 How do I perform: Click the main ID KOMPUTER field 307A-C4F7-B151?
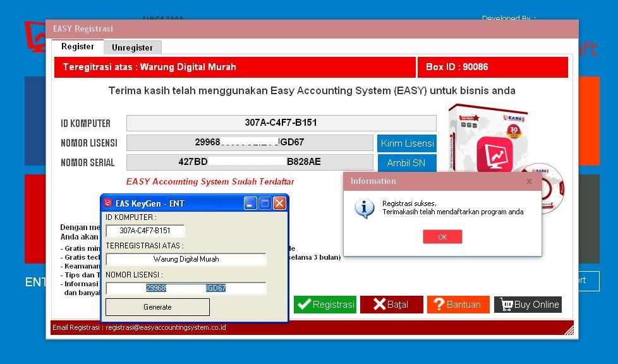(x=281, y=123)
